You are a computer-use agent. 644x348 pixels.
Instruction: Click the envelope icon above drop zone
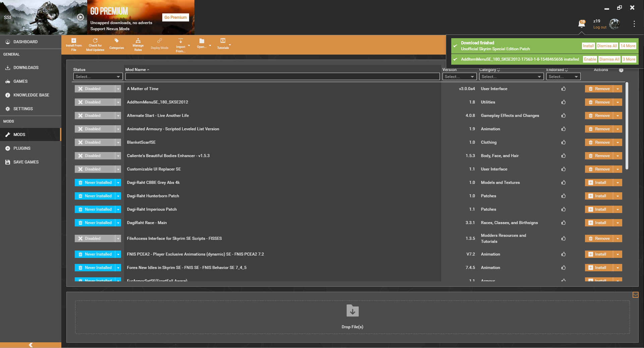tap(635, 295)
